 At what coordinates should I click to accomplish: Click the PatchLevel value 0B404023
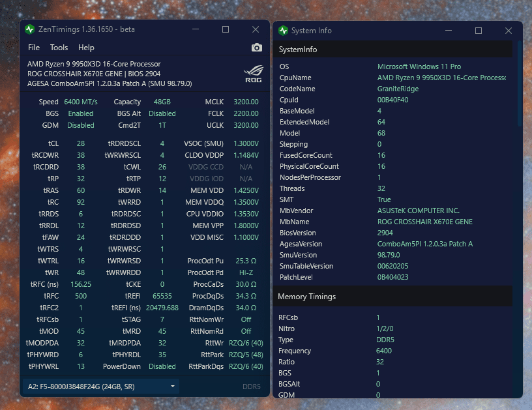click(392, 277)
